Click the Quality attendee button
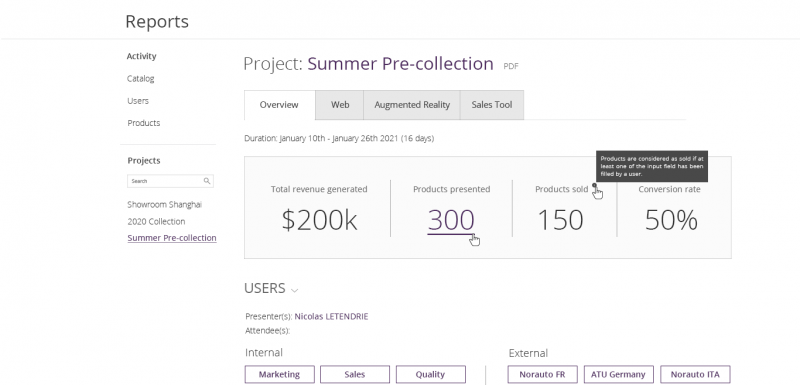This screenshot has height=385, width=800. coord(430,374)
